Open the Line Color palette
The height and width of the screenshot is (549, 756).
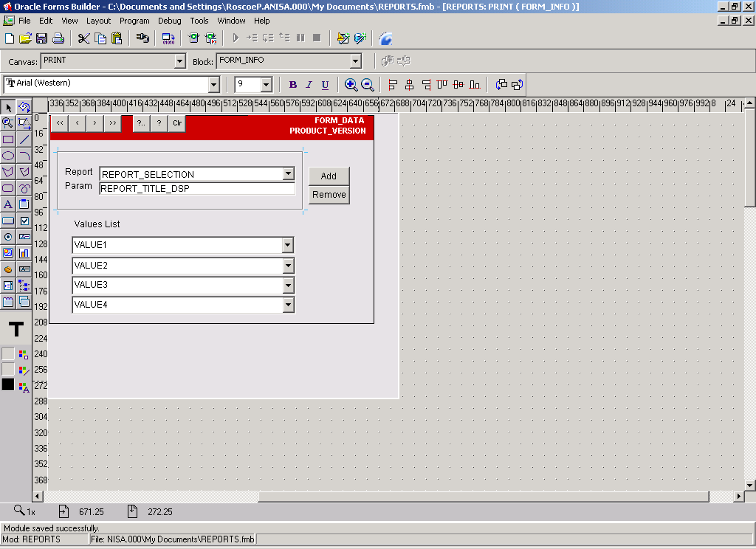[x=24, y=370]
